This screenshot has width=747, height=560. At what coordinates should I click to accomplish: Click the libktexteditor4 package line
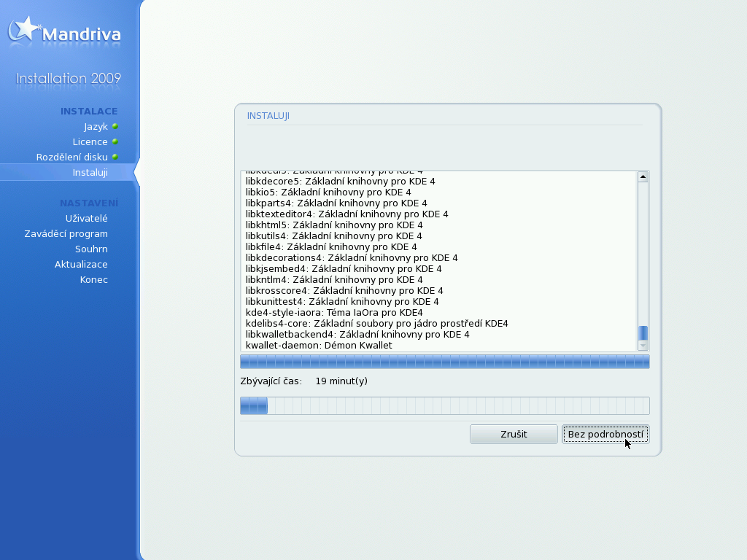[347, 214]
